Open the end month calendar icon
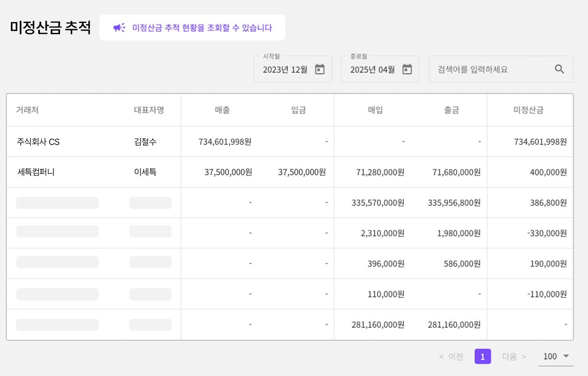 (x=407, y=69)
